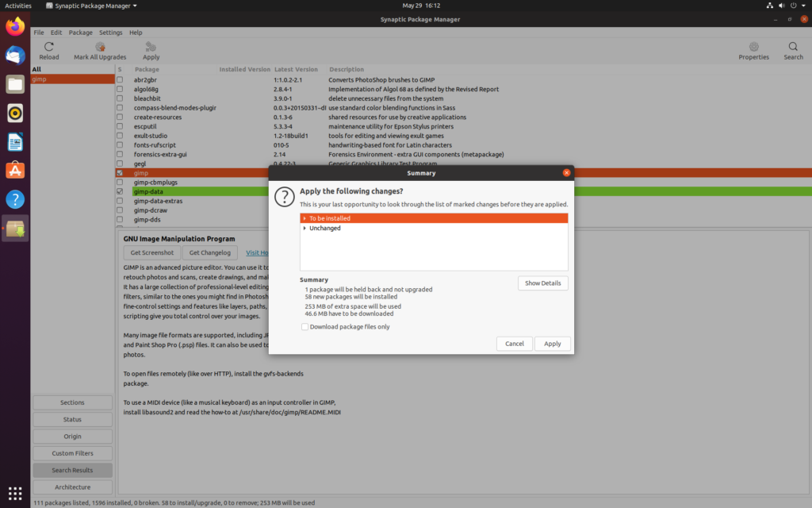The image size is (812, 508).
Task: Show Applications grid icon
Action: click(15, 493)
